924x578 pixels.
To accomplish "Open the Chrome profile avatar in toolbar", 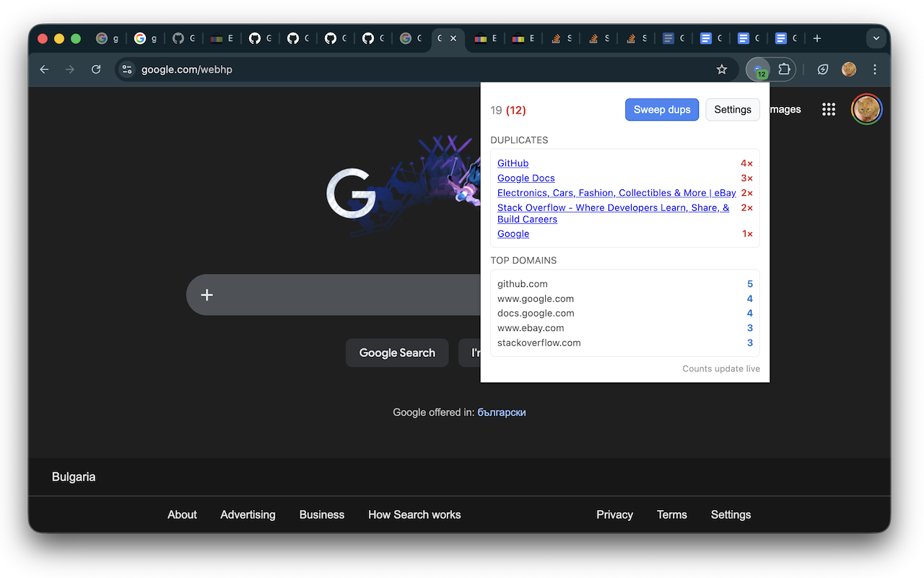I will point(849,69).
